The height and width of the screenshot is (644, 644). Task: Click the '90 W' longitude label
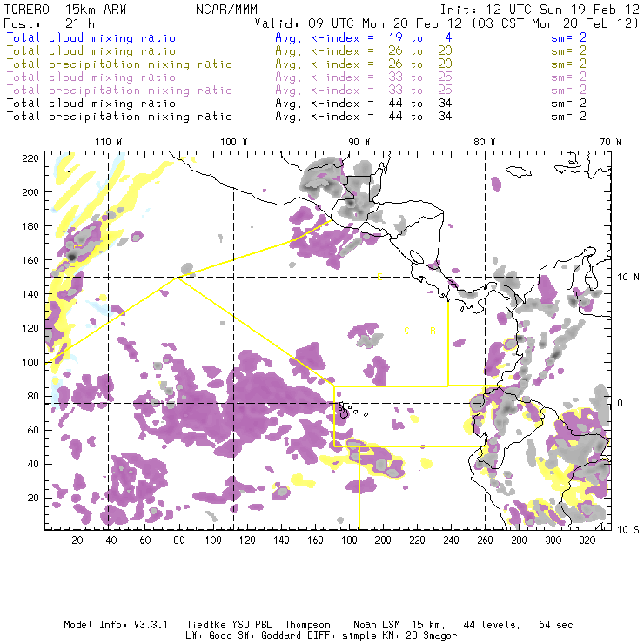[x=359, y=142]
